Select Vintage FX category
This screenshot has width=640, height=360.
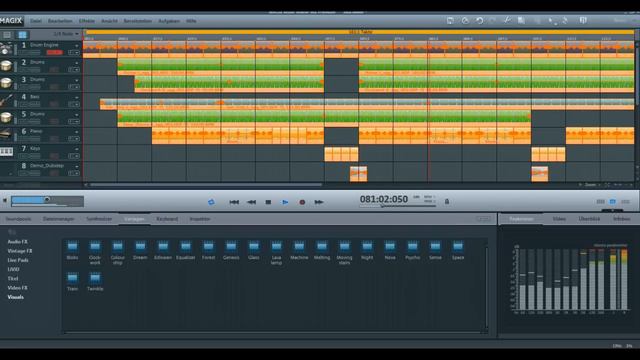(x=20, y=251)
